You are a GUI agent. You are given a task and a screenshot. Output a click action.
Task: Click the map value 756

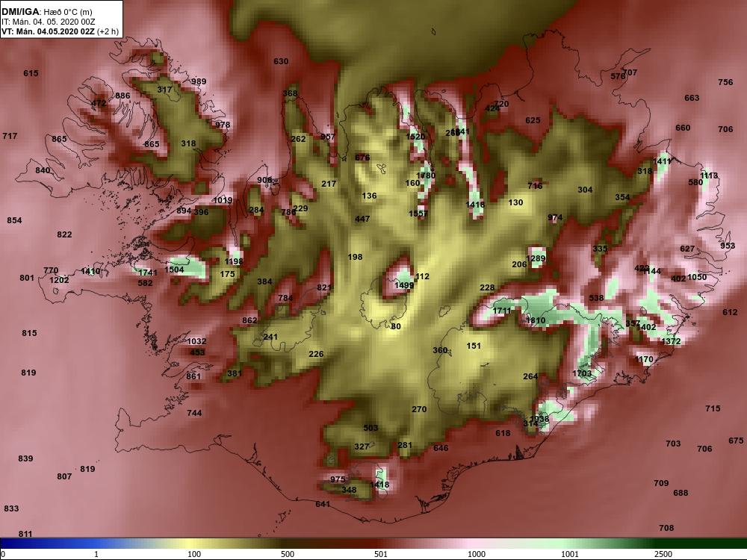click(x=725, y=82)
